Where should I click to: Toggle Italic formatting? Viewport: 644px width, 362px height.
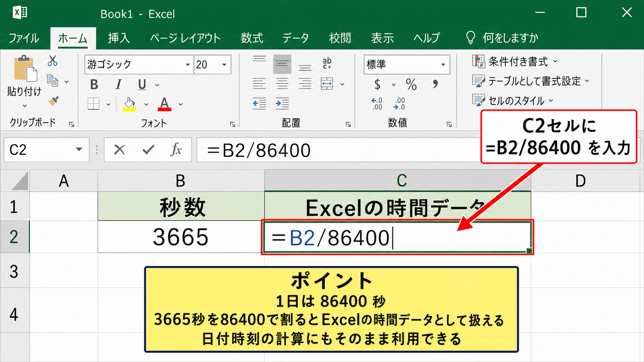click(119, 84)
